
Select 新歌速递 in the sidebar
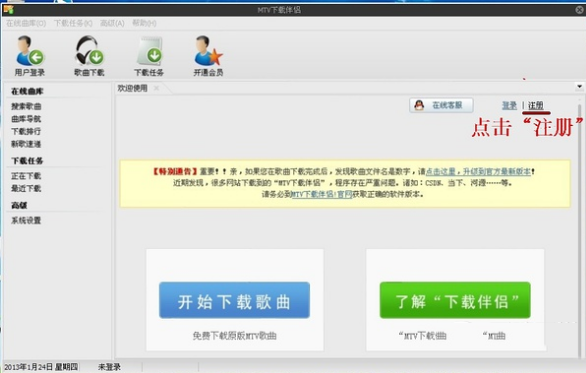(x=26, y=144)
